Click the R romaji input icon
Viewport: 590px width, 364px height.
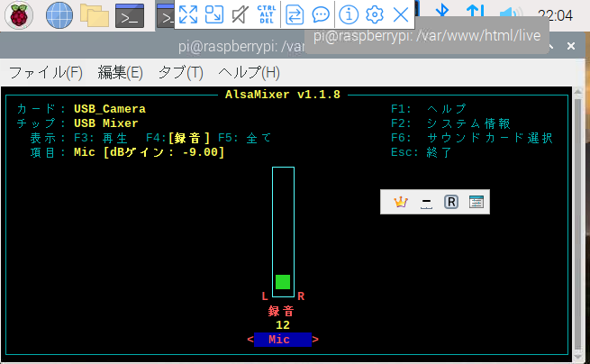pyautogui.click(x=451, y=202)
